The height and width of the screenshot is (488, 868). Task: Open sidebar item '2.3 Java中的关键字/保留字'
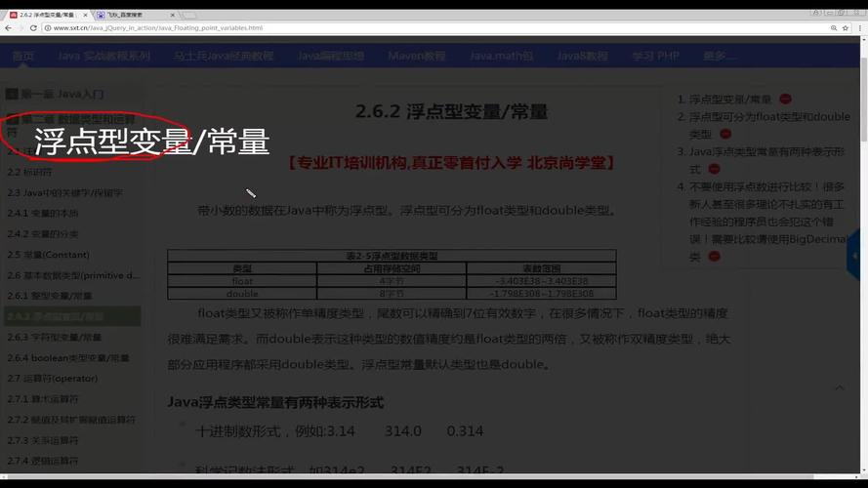64,192
